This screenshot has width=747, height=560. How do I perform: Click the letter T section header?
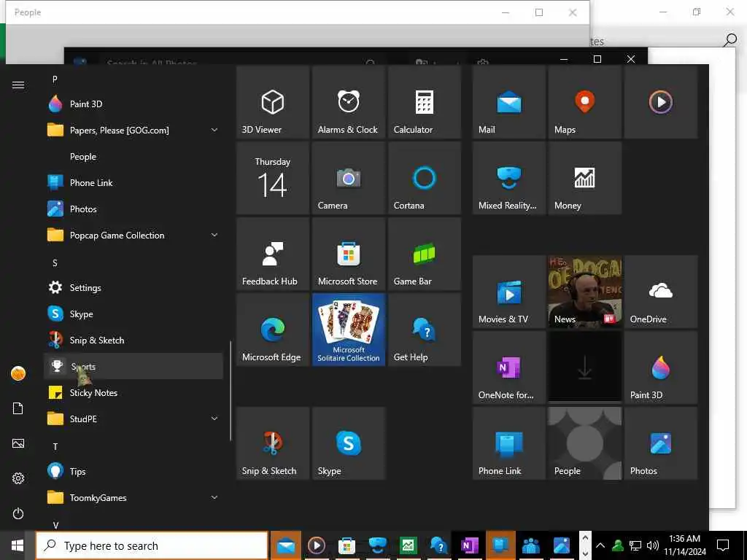coord(55,446)
